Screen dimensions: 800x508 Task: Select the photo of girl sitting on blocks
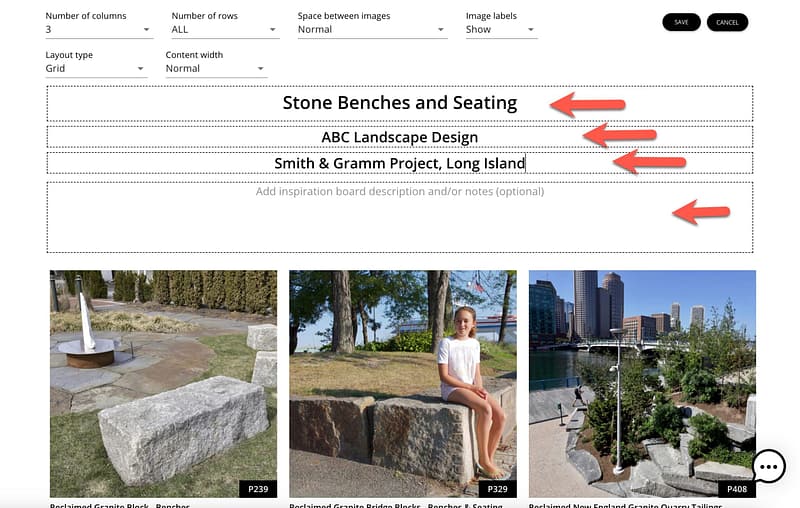coord(403,380)
